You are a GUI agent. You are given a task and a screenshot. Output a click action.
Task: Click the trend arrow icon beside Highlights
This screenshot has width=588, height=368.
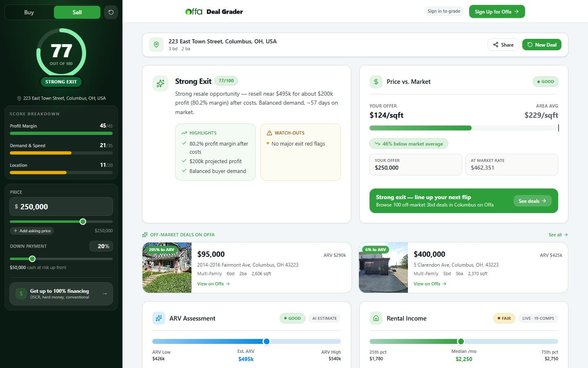click(x=184, y=133)
